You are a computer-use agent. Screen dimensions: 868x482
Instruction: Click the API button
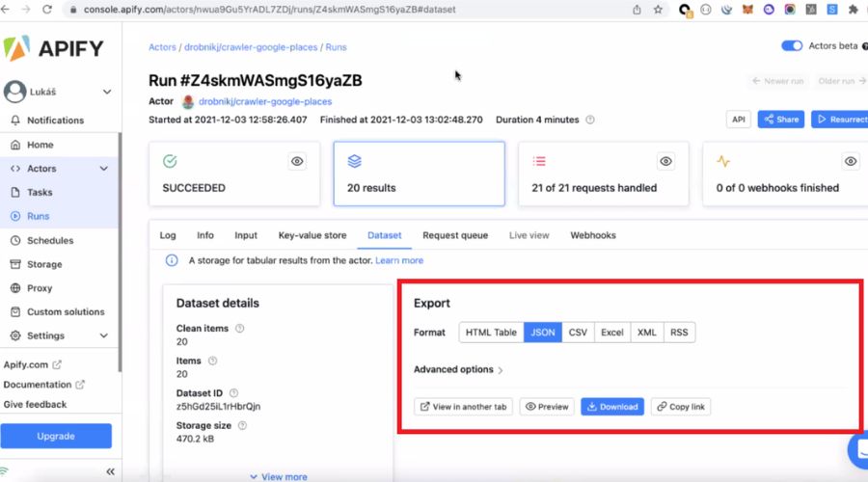click(739, 119)
